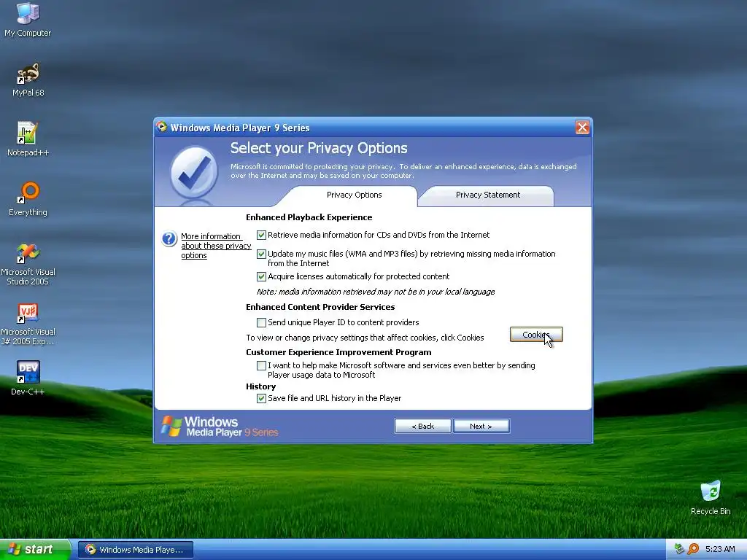Image resolution: width=747 pixels, height=560 pixels.
Task: Click the media information language note text
Action: (376, 292)
